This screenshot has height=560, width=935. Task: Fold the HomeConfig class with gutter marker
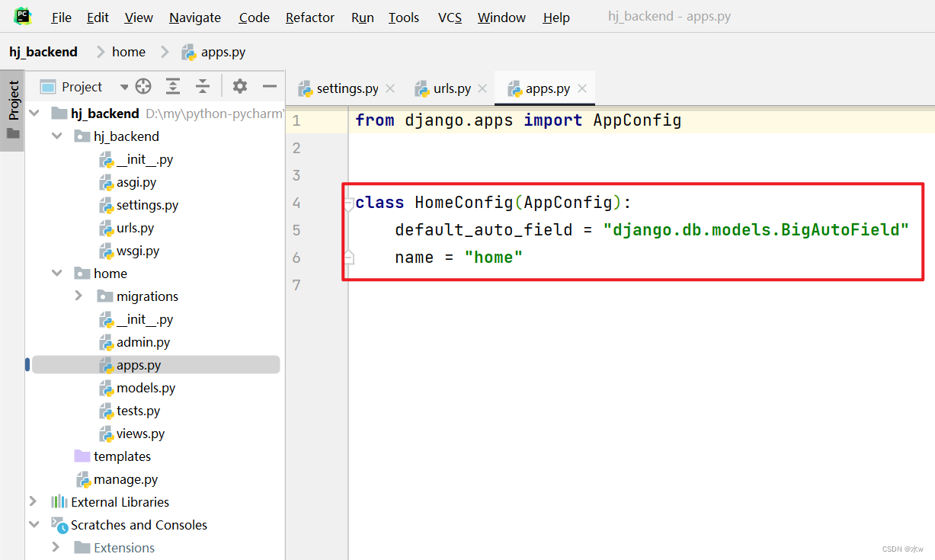tap(349, 203)
